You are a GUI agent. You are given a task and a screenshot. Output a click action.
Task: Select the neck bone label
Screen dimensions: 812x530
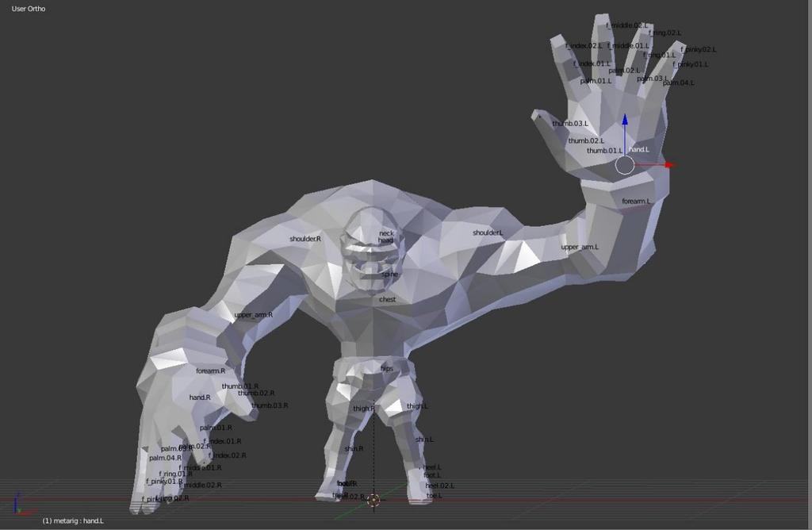pyautogui.click(x=386, y=233)
